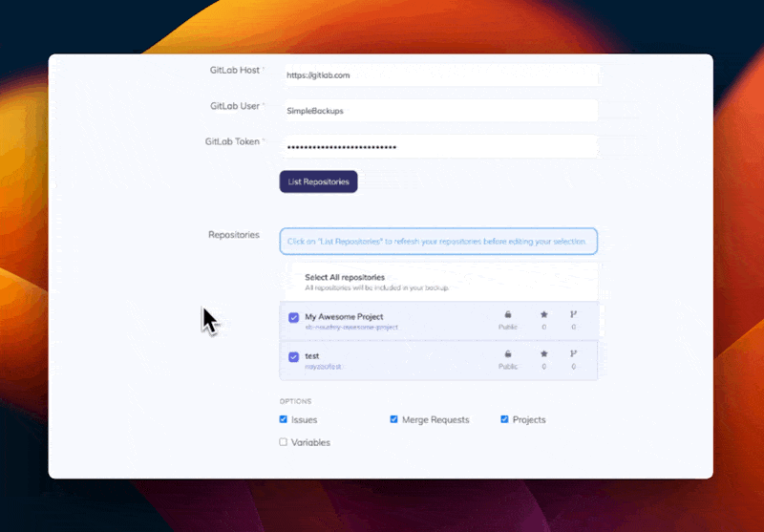Screen dimensions: 764x532
Task: Enable the Variables checkbox
Action: (284, 442)
